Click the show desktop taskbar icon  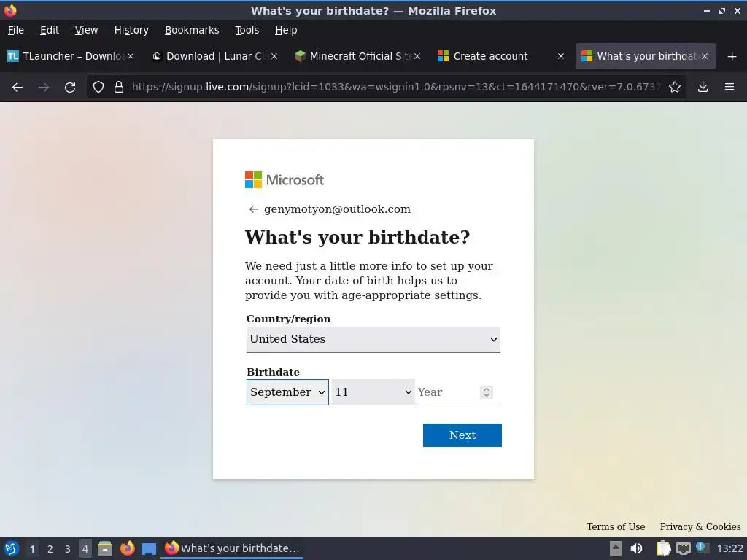(149, 549)
